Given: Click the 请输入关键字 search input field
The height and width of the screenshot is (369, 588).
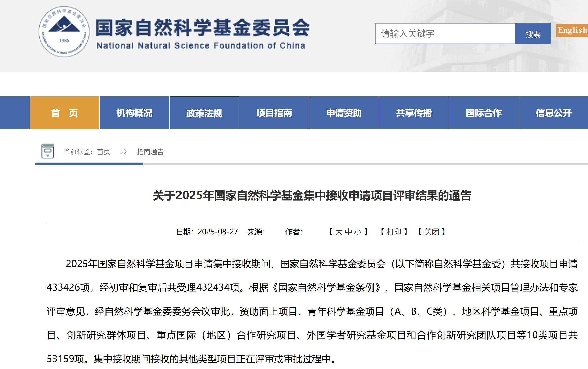Looking at the screenshot, I should pos(445,34).
